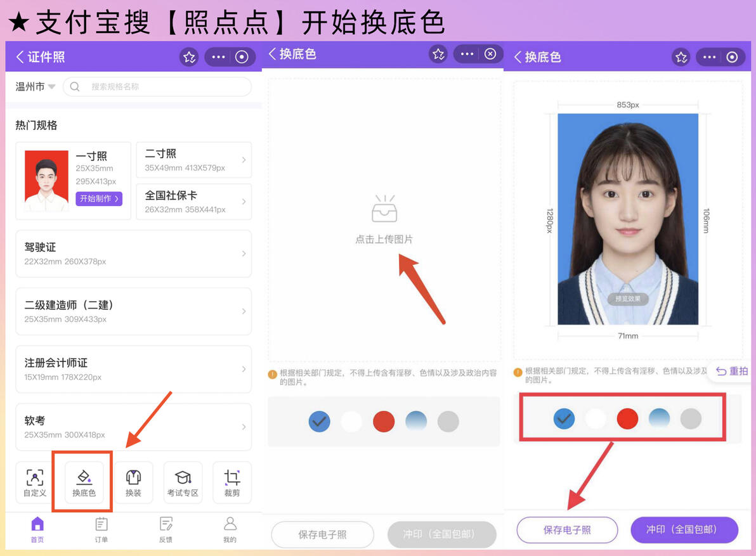The height and width of the screenshot is (556, 756).
Task: Choose the white swatch on right screen
Action: point(596,418)
